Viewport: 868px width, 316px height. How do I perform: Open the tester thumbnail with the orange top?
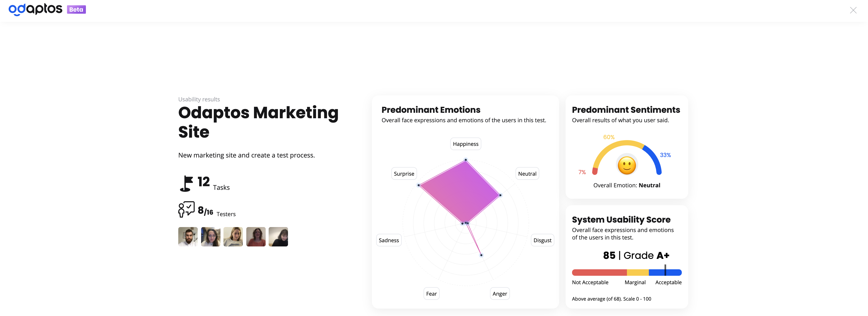[x=256, y=237]
